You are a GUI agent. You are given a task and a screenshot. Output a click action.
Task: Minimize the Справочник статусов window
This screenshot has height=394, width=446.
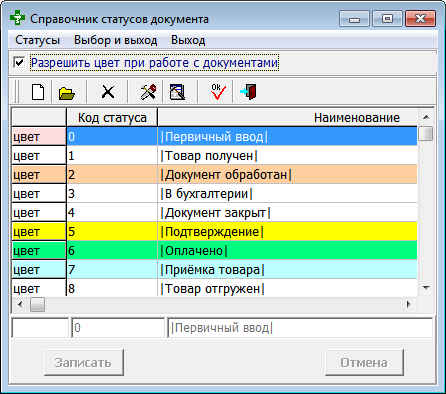pos(354,19)
